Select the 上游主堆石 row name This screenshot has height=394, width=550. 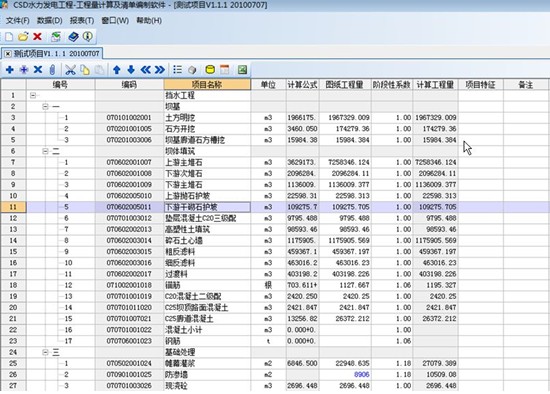pos(207,162)
